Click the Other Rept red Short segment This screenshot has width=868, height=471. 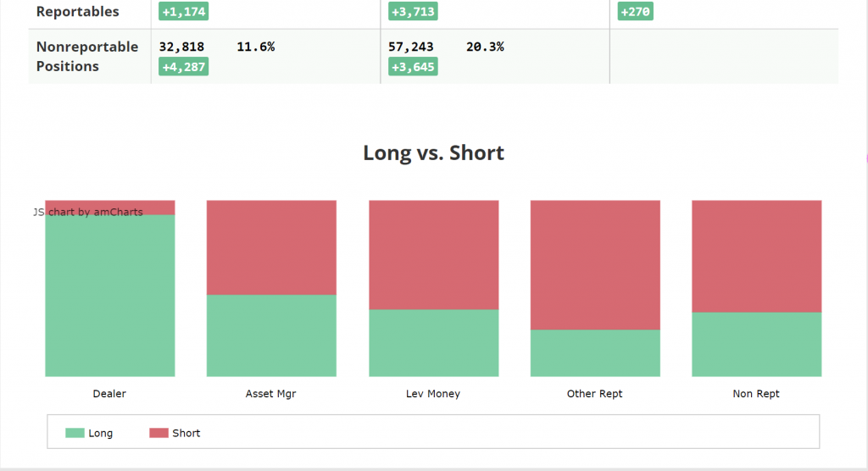[595, 265]
